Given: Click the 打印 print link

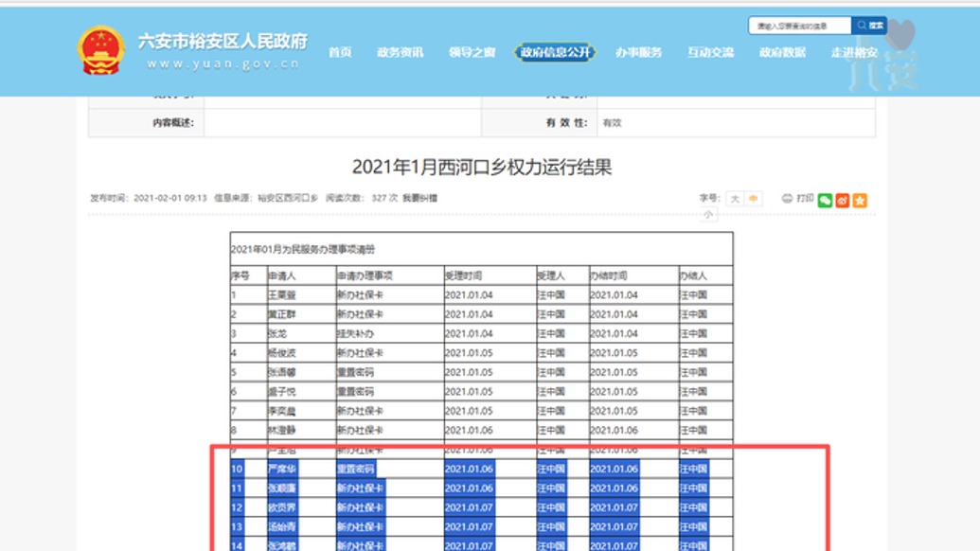Looking at the screenshot, I should (x=805, y=199).
